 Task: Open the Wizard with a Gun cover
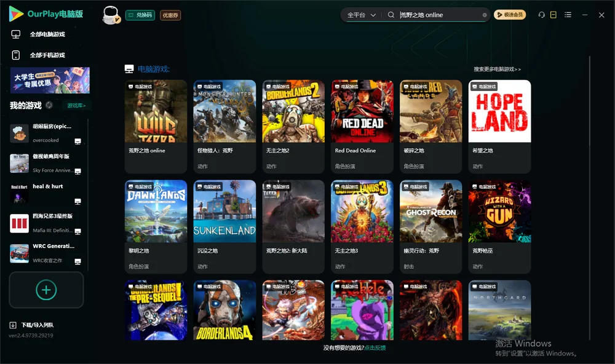tap(499, 211)
